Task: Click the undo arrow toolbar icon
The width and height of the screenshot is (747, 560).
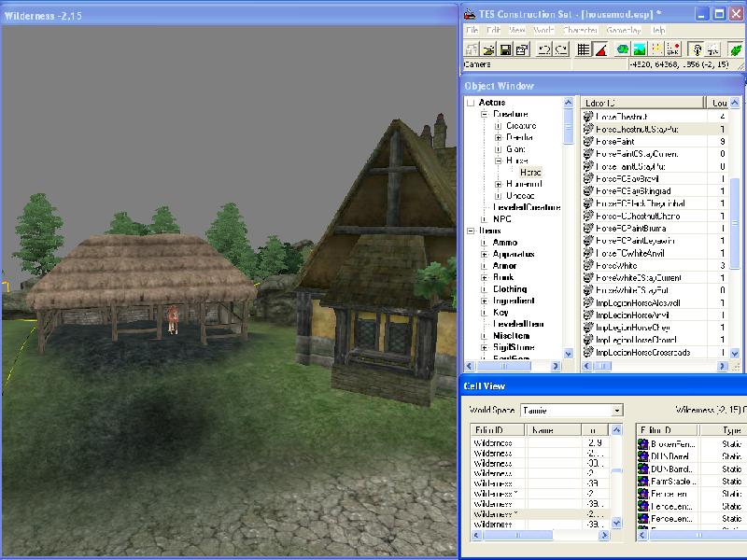Action: 544,49
